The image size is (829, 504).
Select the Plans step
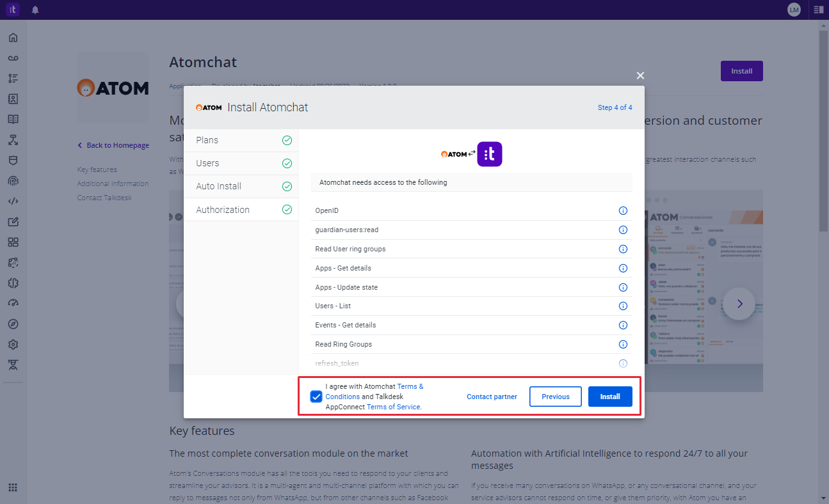(x=241, y=140)
